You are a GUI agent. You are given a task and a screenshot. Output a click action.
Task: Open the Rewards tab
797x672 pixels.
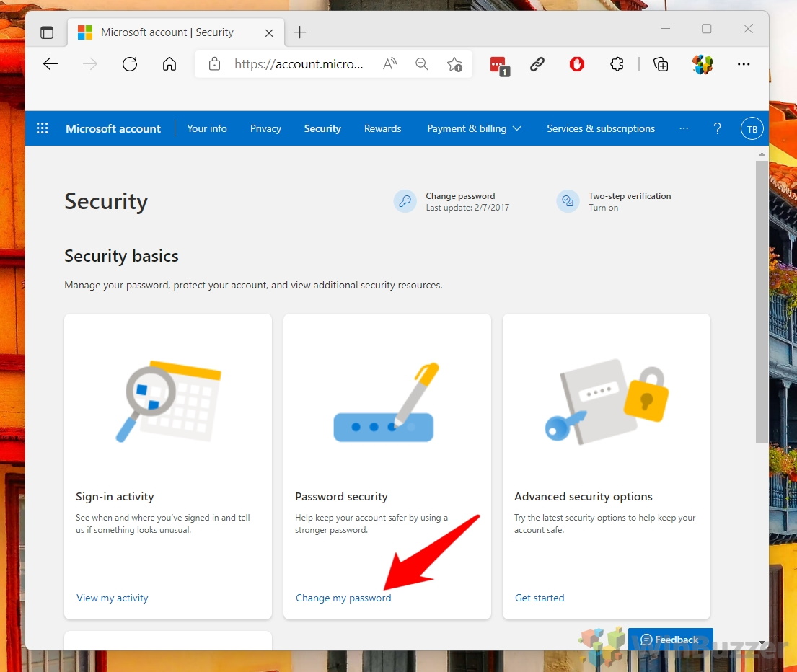pyautogui.click(x=383, y=128)
